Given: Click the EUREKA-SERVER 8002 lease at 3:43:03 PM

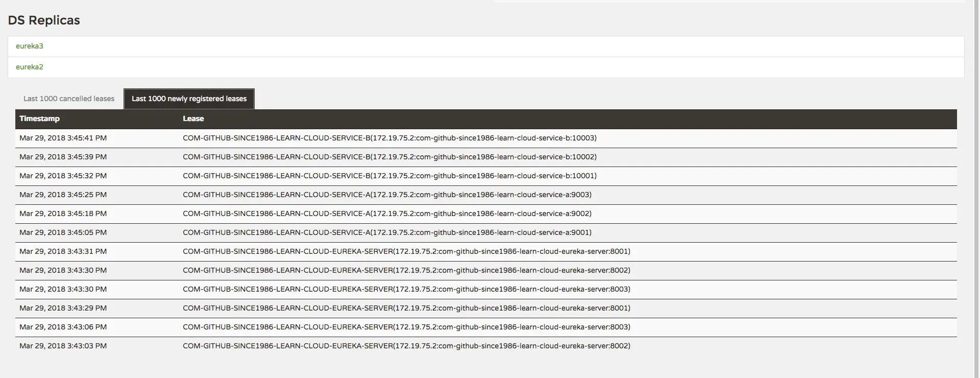Looking at the screenshot, I should [x=406, y=346].
